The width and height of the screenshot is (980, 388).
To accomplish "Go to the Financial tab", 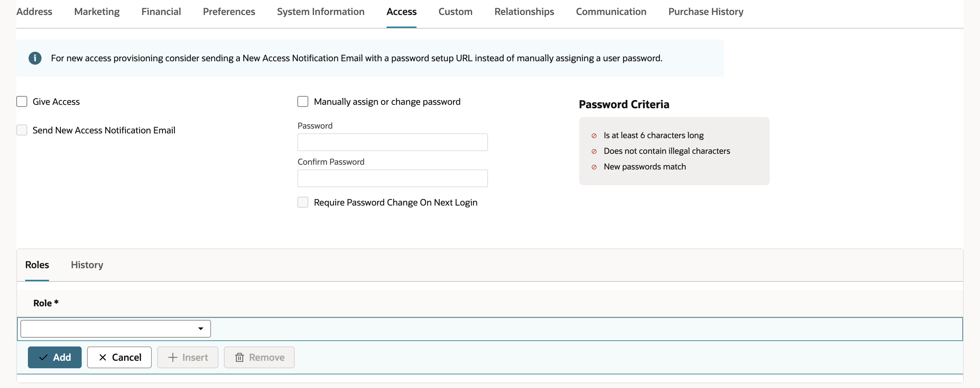I will (x=161, y=12).
